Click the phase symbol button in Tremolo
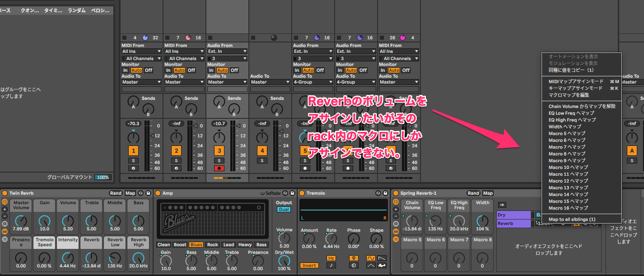This screenshot has height=276, width=644. pyautogui.click(x=354, y=258)
